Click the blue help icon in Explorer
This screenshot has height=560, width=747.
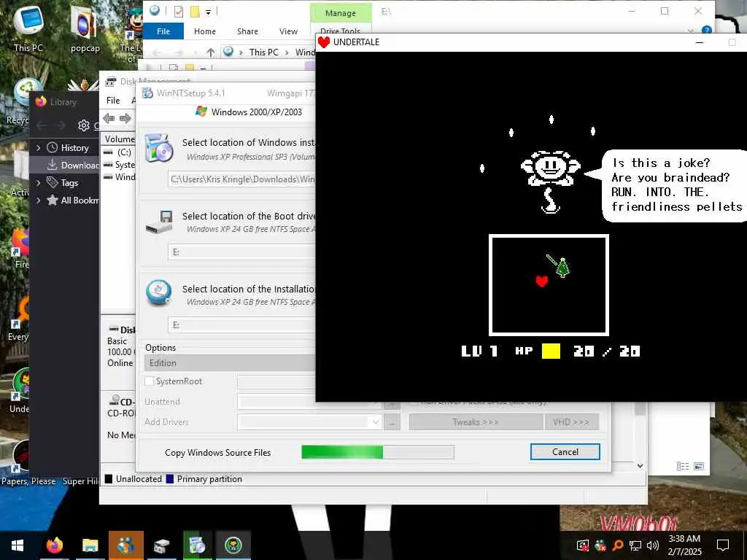pos(706,30)
